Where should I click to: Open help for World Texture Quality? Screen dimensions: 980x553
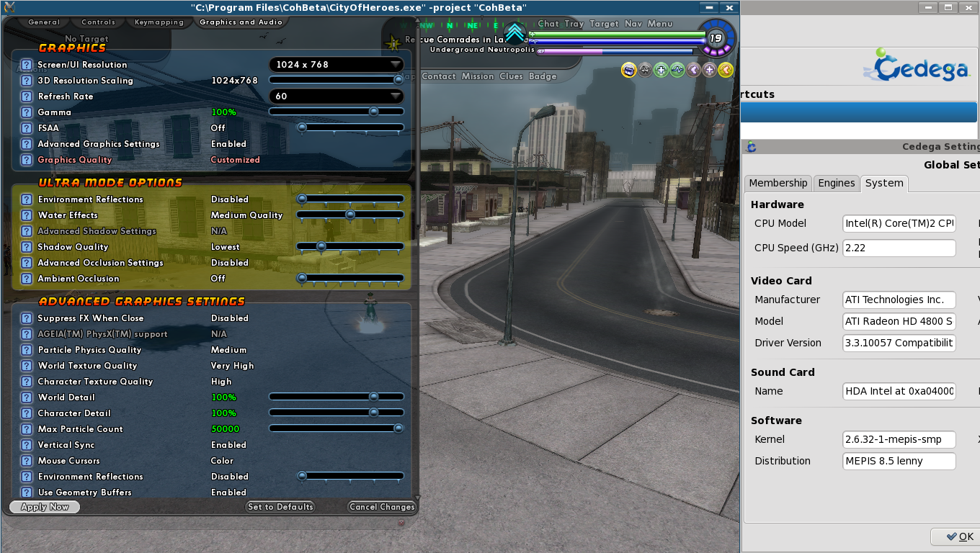click(27, 366)
